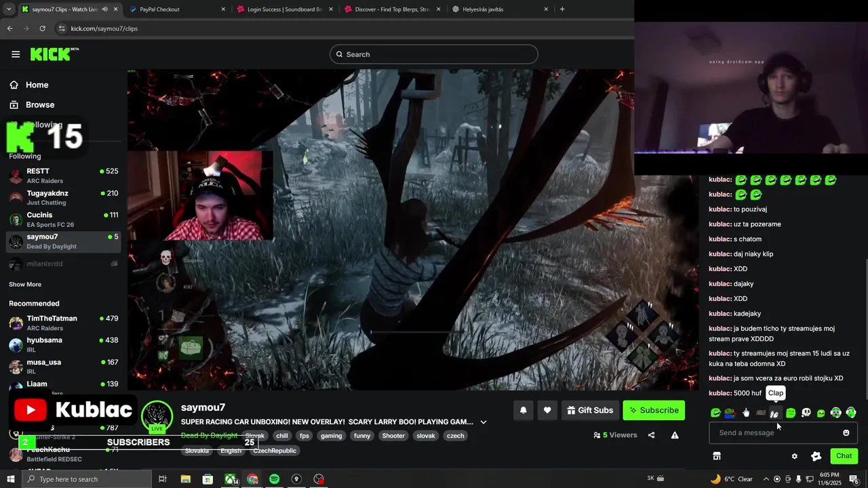Click the share stream icon
This screenshot has height=488, width=868.
click(652, 435)
